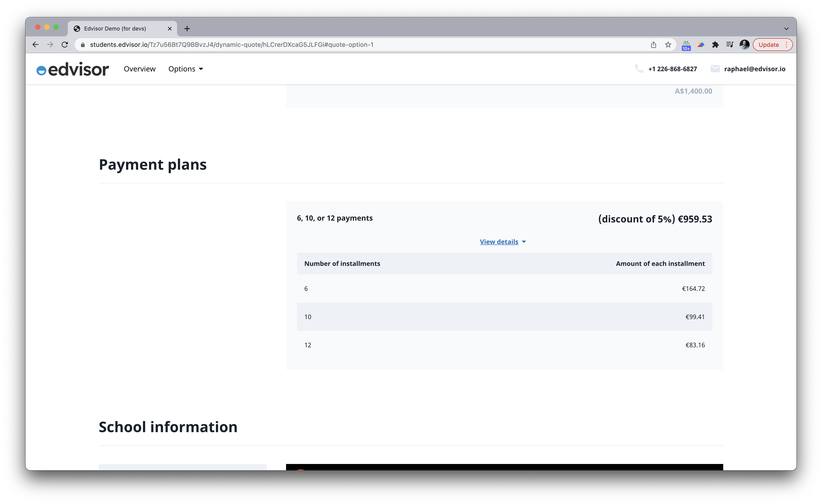Open the media controls icon
The width and height of the screenshot is (822, 504).
pyautogui.click(x=730, y=45)
